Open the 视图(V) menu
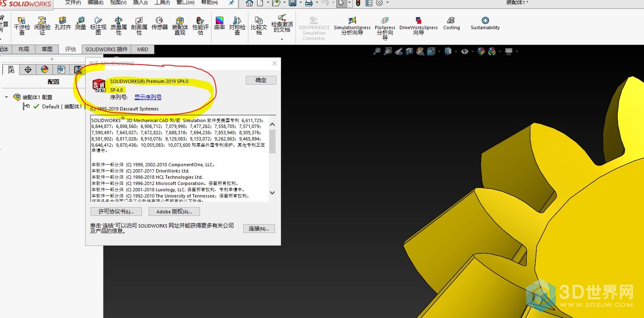 click(x=118, y=3)
